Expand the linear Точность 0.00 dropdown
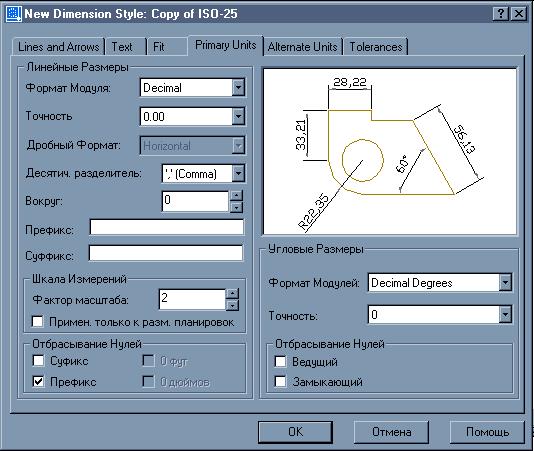Screen dimensions: 534x451 point(238,116)
